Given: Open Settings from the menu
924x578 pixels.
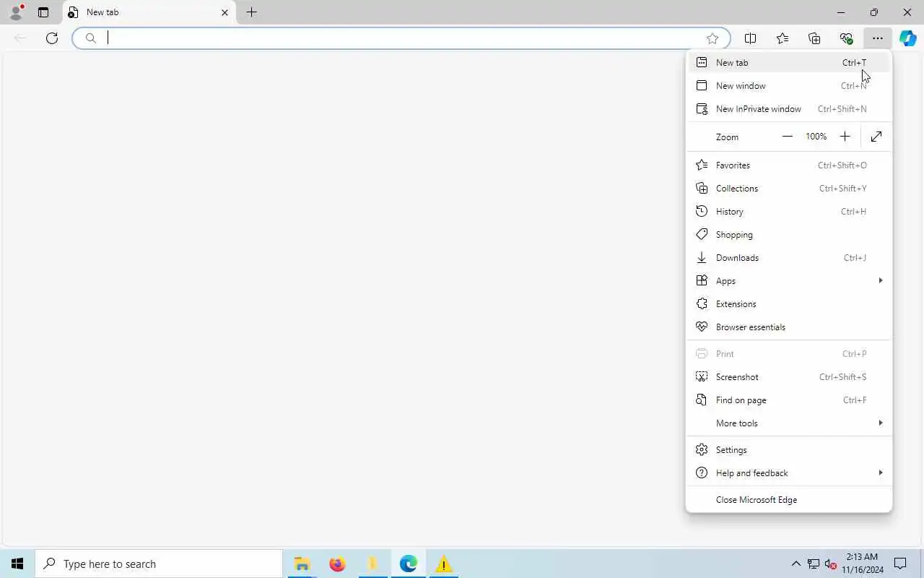Looking at the screenshot, I should [789, 450].
